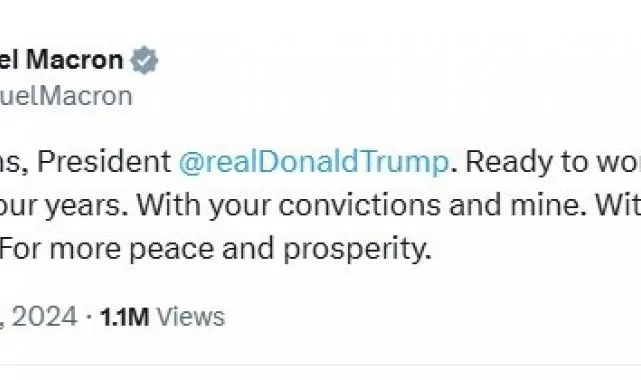
Task: Click the word With before your convictions
Action: tap(169, 204)
